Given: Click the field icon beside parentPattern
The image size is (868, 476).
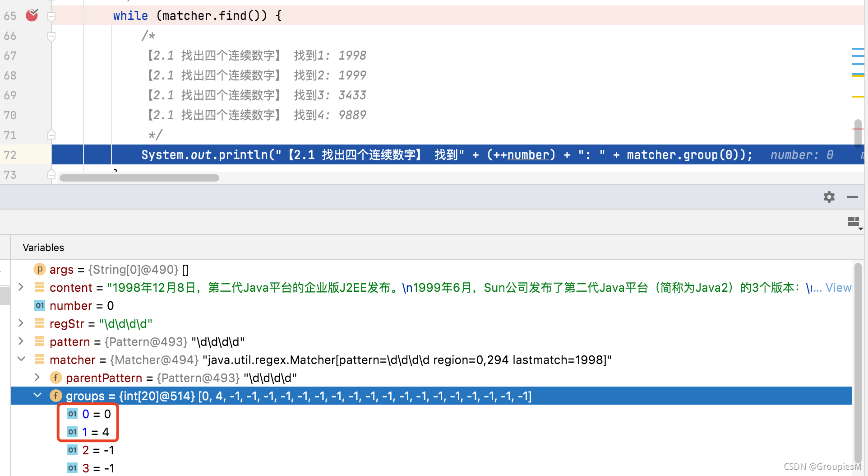Looking at the screenshot, I should (55, 378).
